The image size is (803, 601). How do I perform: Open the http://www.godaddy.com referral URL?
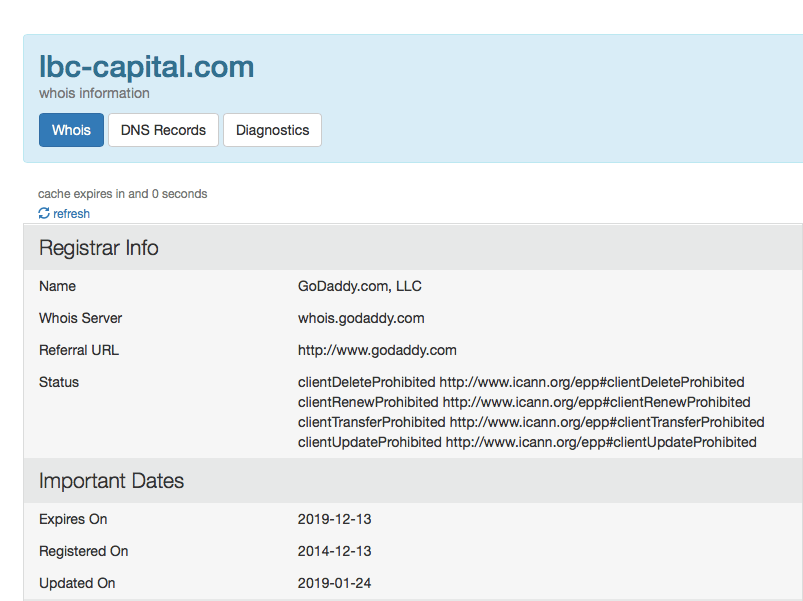point(377,350)
